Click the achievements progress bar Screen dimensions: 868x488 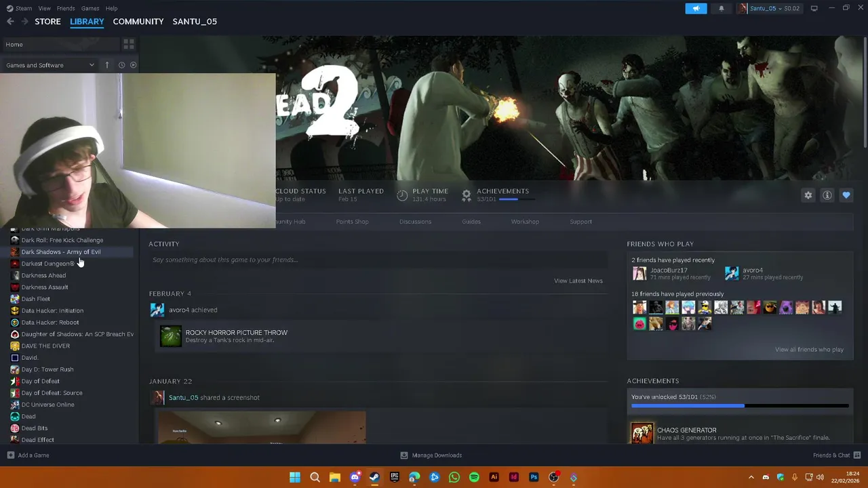coord(740,406)
